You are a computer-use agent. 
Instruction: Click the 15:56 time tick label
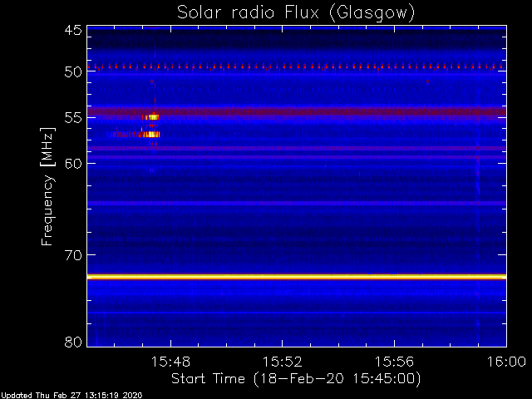(x=394, y=362)
